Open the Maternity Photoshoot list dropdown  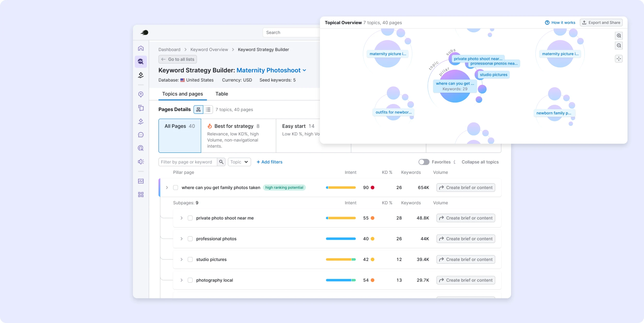[272, 70]
